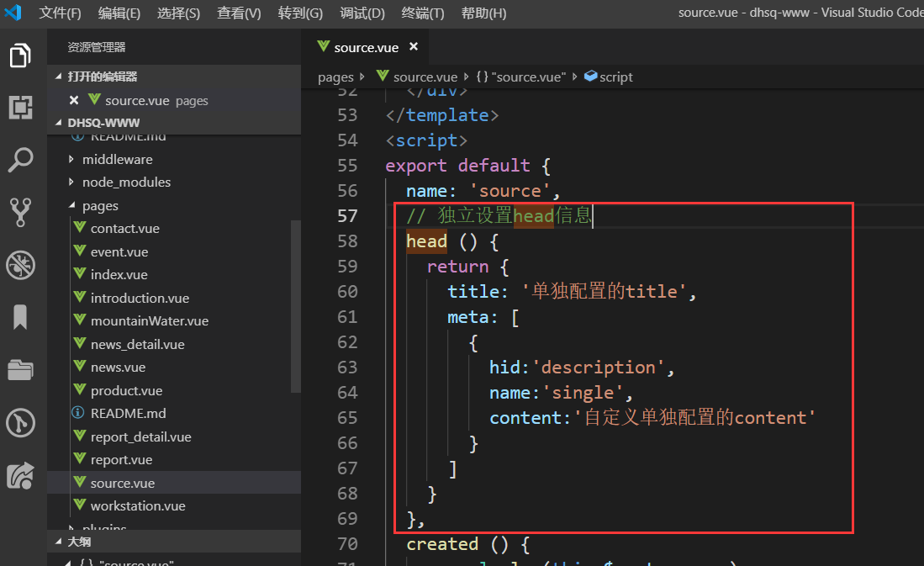Open the Search view magnifier icon
924x566 pixels.
point(20,159)
